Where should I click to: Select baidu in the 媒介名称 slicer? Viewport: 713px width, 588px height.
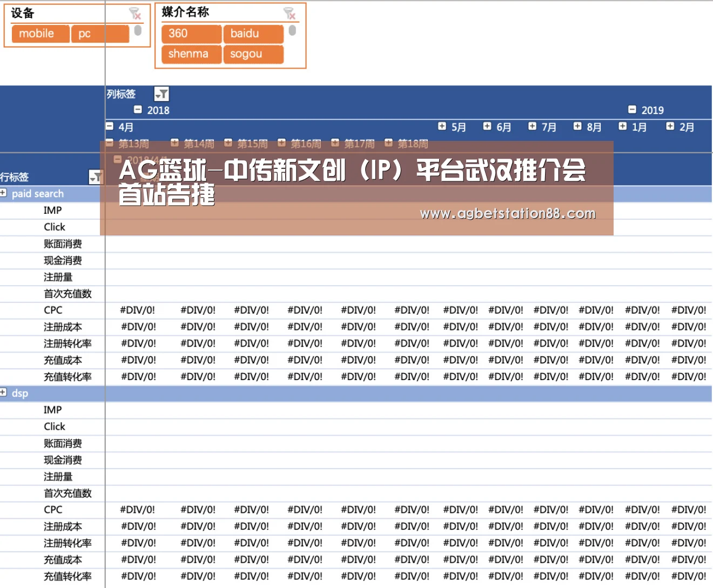pyautogui.click(x=253, y=33)
